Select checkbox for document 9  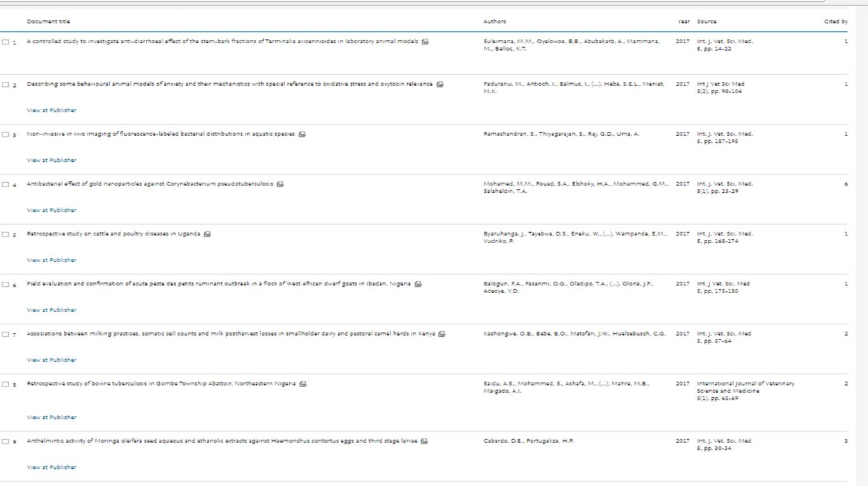[x=6, y=442]
